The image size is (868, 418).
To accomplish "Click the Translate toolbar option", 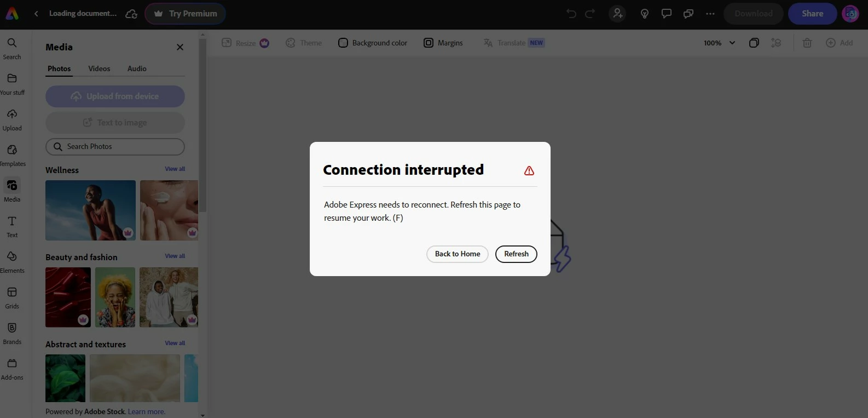I will tap(514, 43).
